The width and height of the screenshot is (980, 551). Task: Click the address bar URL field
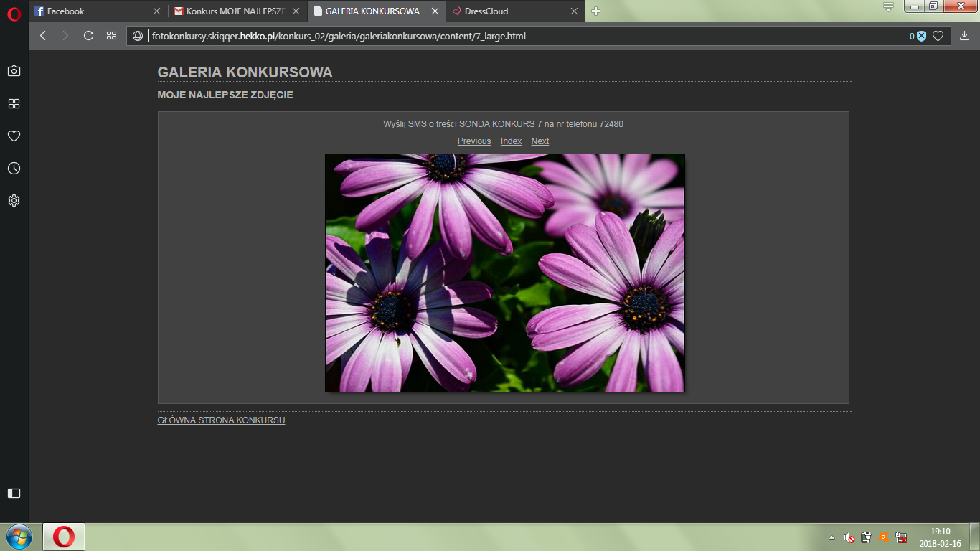coord(502,36)
